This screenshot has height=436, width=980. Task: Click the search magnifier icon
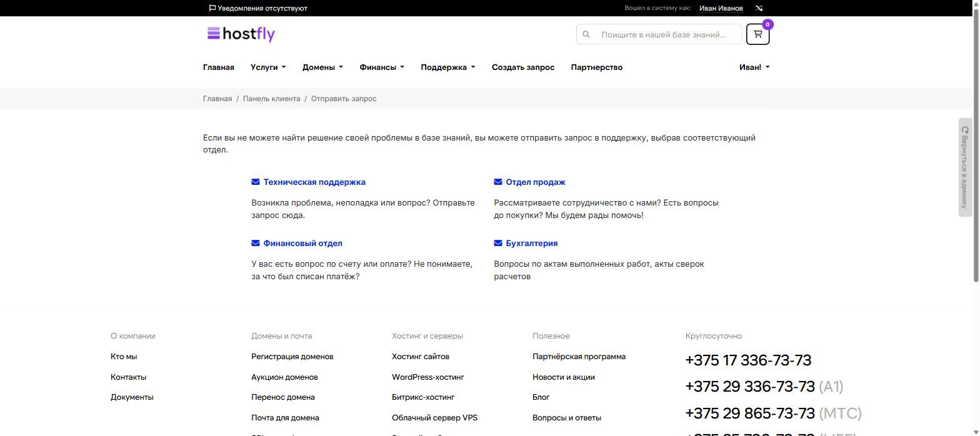point(586,34)
